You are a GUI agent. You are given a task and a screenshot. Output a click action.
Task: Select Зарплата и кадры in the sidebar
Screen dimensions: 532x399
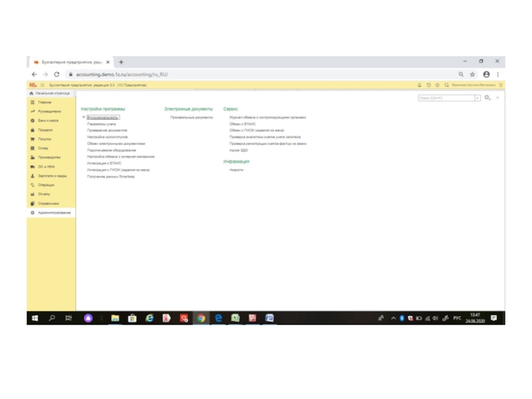click(x=52, y=176)
